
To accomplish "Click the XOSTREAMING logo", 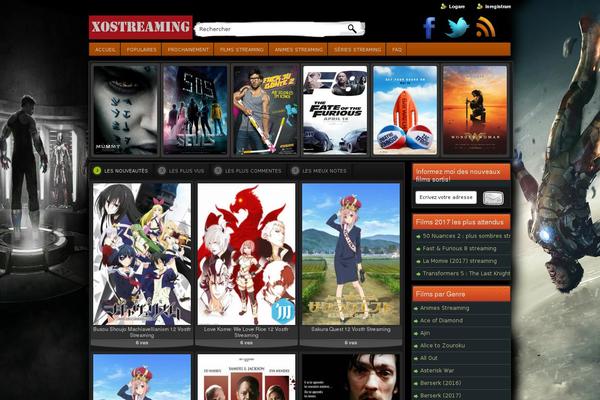I will click(x=141, y=27).
